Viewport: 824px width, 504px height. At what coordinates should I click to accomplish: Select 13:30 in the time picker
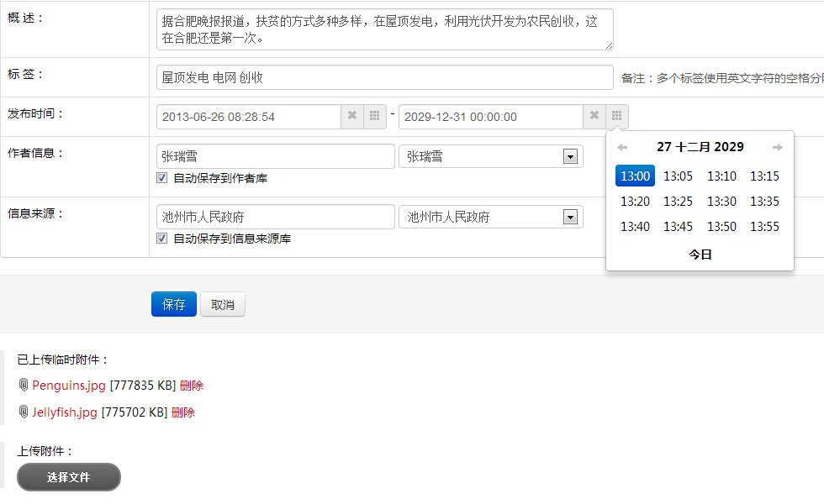pos(721,202)
